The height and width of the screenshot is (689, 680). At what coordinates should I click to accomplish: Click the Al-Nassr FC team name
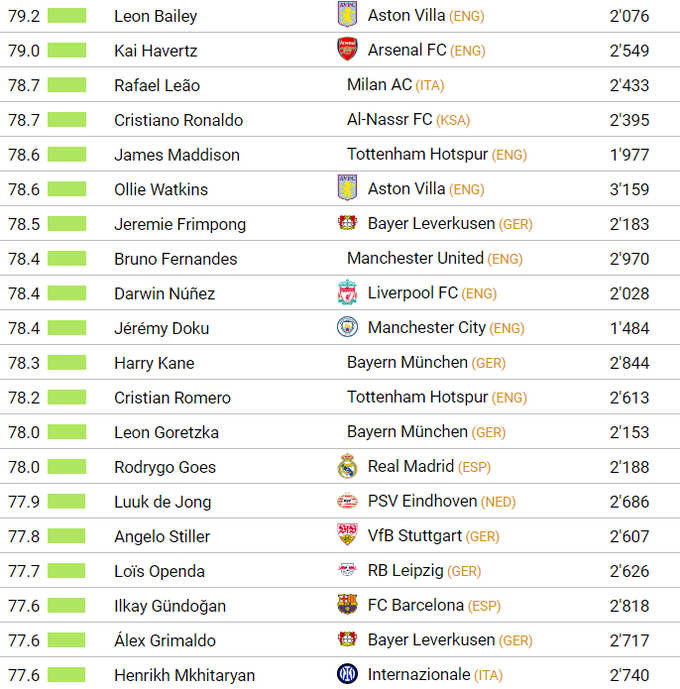click(x=389, y=120)
